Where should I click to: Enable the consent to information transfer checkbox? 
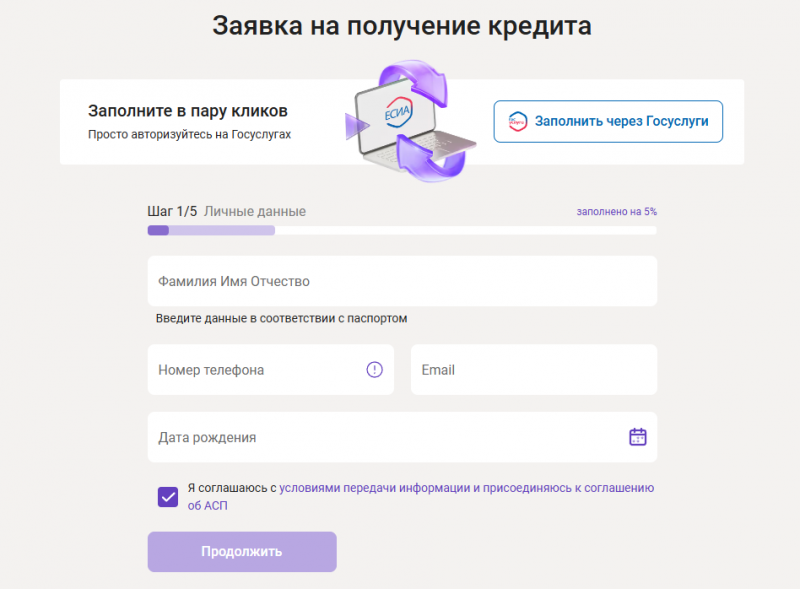[x=168, y=496]
